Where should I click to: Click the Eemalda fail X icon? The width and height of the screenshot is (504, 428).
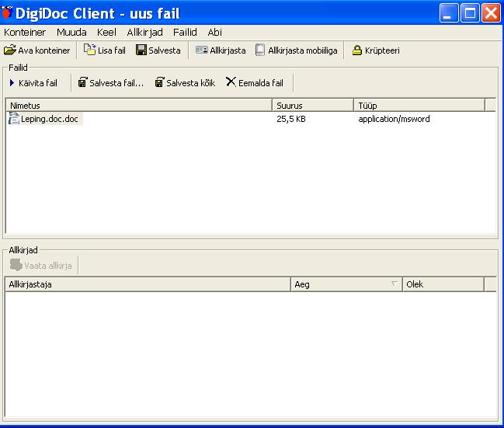tap(231, 82)
